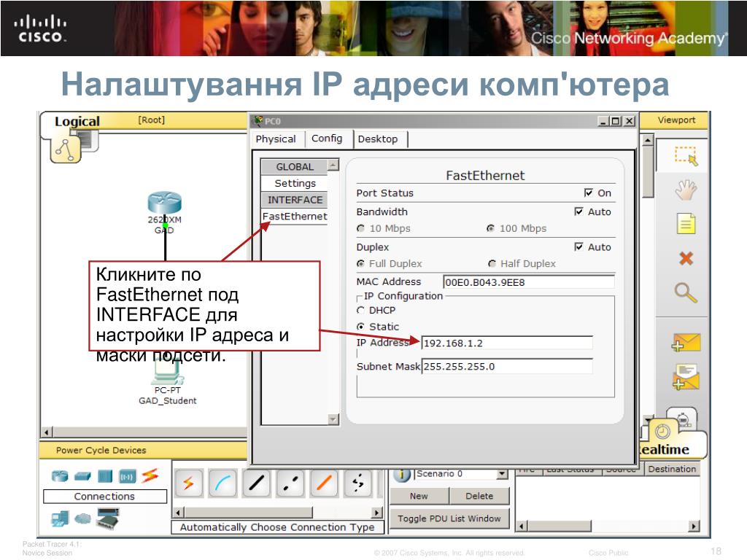Image resolution: width=747 pixels, height=560 pixels.
Task: Click connections list right scroll arrow
Action: pyautogui.click(x=377, y=513)
